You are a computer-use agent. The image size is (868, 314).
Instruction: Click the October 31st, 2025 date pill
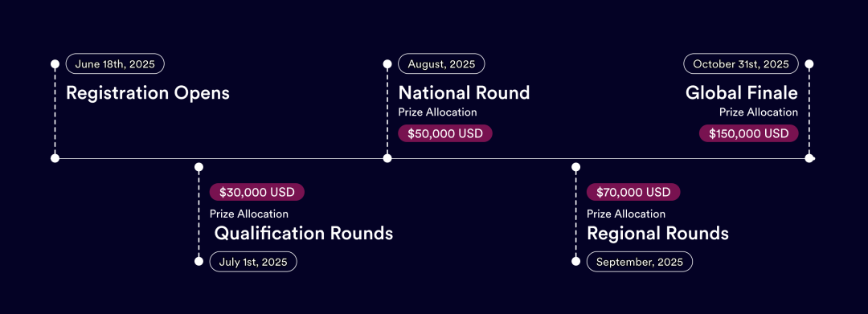point(741,63)
